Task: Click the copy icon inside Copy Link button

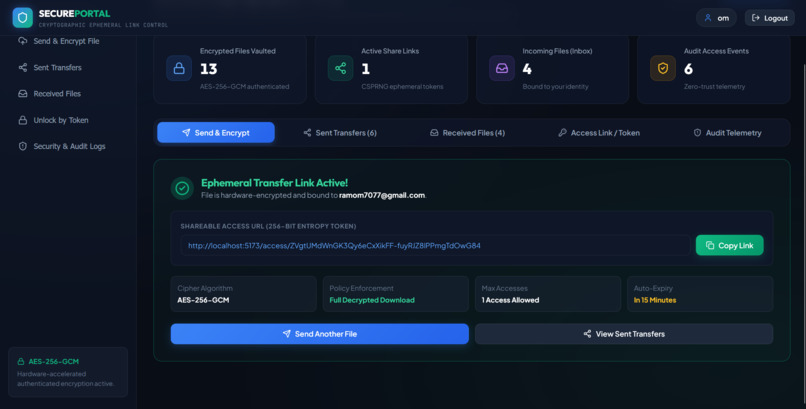Action: [x=710, y=246]
